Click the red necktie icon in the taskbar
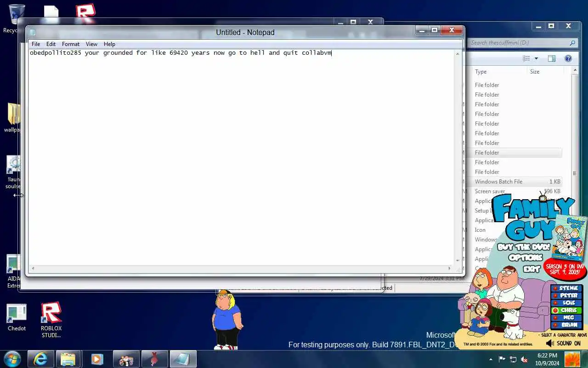This screenshot has width=588, height=368. tap(154, 359)
